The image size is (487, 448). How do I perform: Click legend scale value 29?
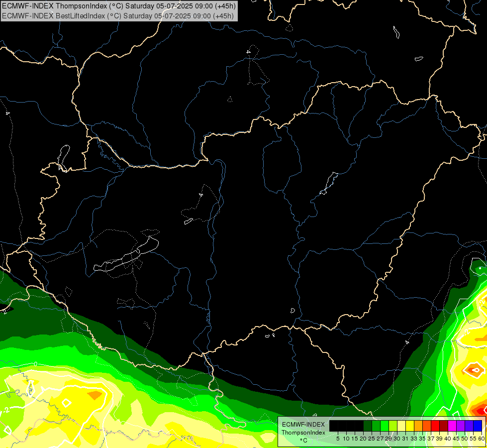[388, 439]
